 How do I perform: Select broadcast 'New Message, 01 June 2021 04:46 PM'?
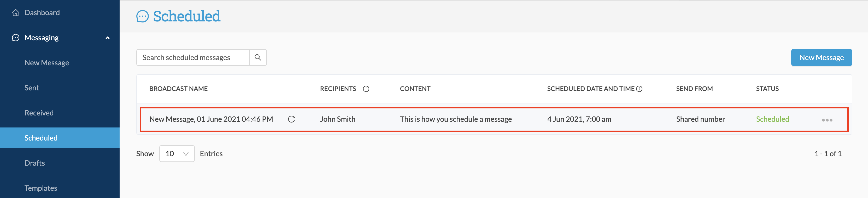211,119
